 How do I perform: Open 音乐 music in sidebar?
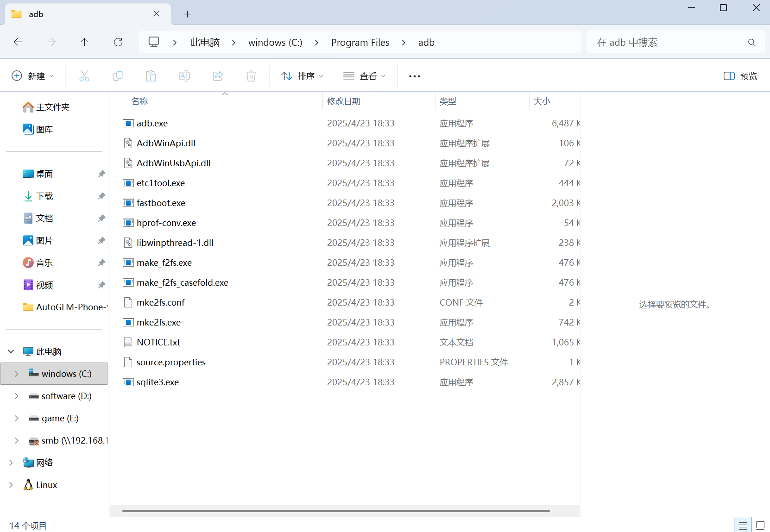coord(38,263)
